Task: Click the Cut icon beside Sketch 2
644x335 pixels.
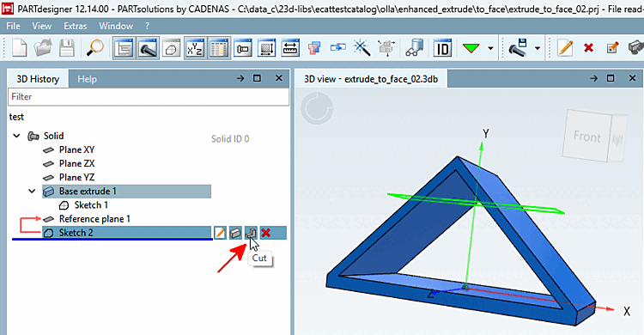Action: 251,233
